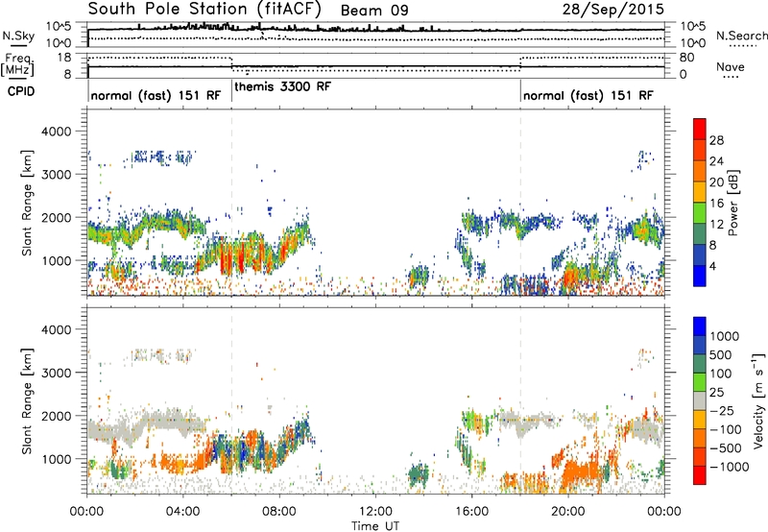This screenshot has width=768, height=532.
Task: Click the 'Beam 09' label
Action: click(x=374, y=11)
